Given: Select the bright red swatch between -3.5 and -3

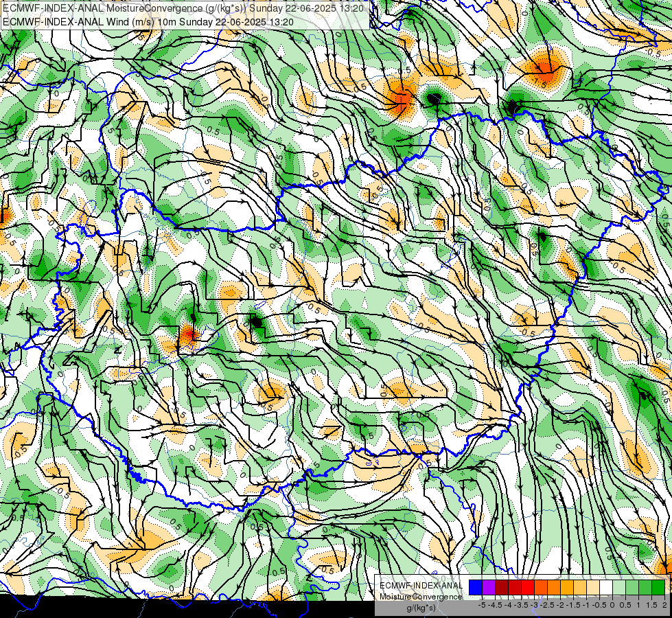Looking at the screenshot, I should click(528, 587).
